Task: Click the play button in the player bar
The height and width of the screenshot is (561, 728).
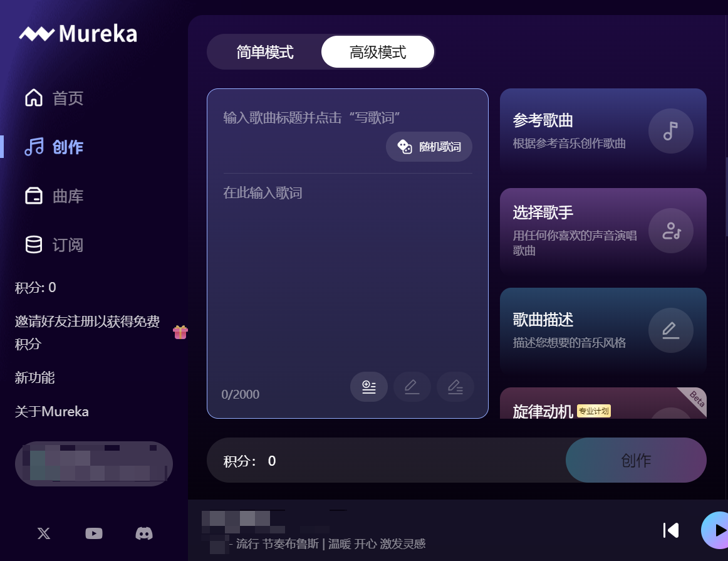Action: click(715, 530)
